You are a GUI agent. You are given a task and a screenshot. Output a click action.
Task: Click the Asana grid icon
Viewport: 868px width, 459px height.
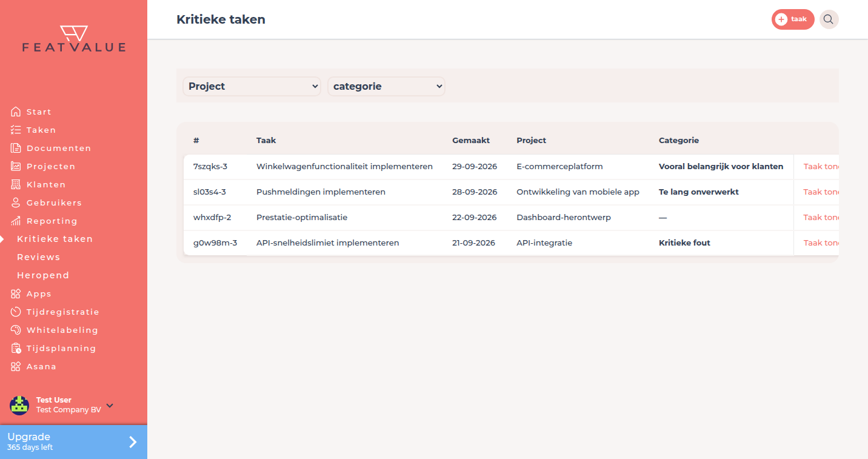pyautogui.click(x=16, y=366)
